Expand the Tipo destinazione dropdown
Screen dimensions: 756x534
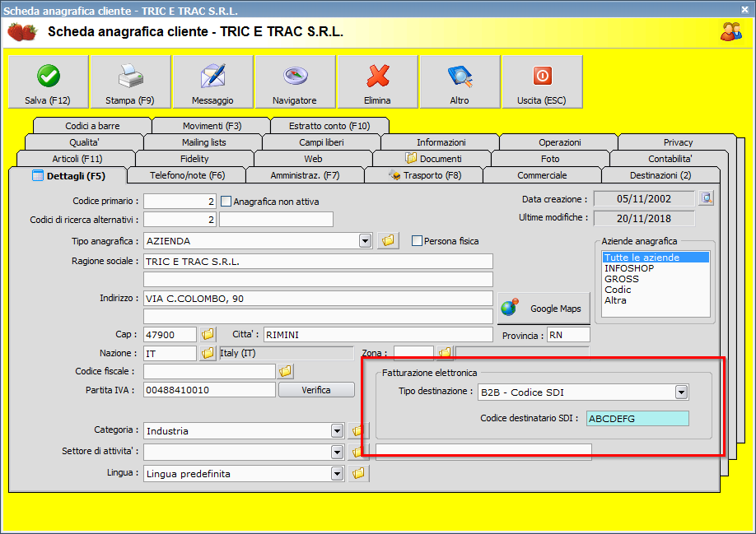[681, 392]
